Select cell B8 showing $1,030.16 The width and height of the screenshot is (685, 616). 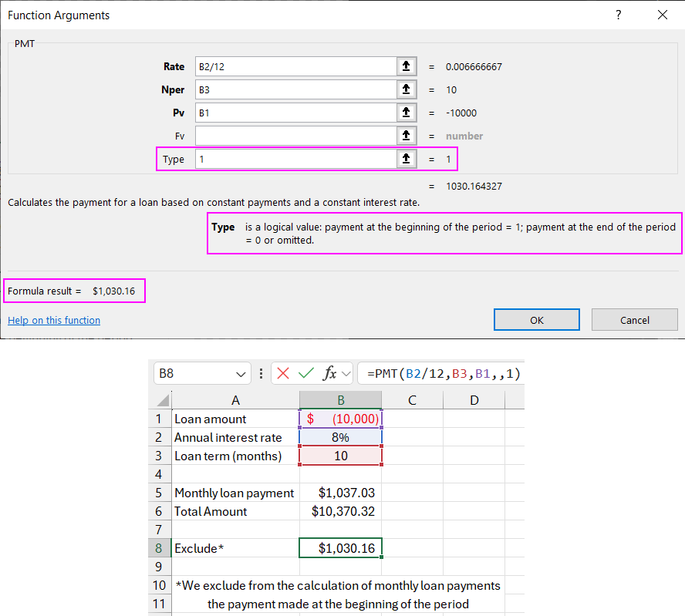pos(340,547)
